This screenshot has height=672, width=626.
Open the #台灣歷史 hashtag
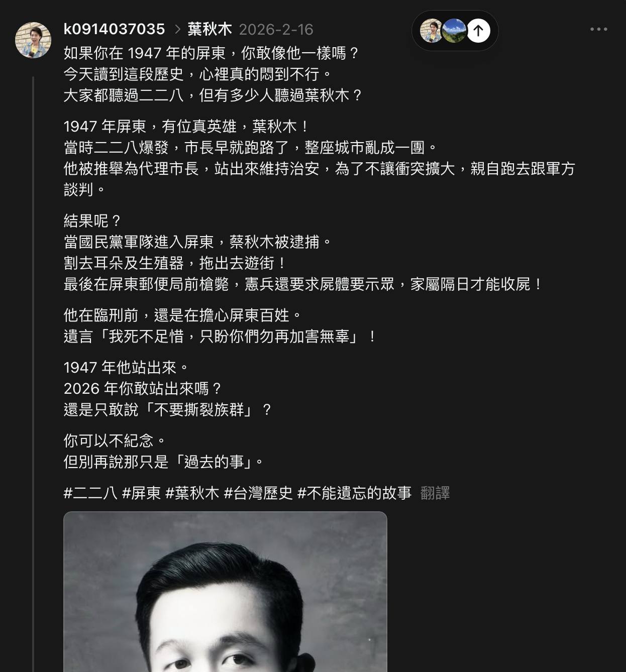[x=258, y=493]
